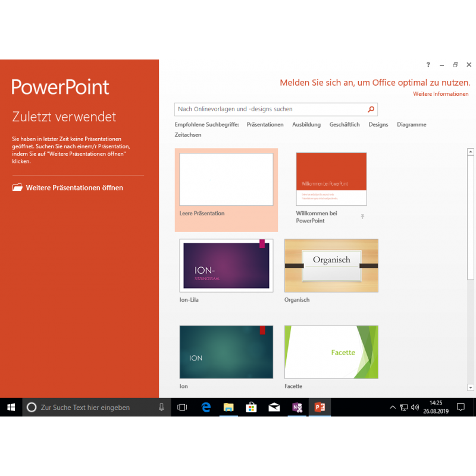Open the Microsoft Store taskbar icon
Image resolution: width=476 pixels, height=476 pixels.
251,408
